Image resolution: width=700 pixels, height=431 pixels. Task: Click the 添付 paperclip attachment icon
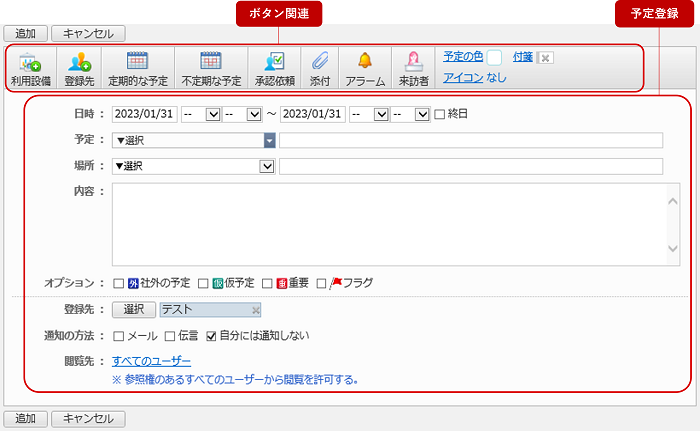320,68
